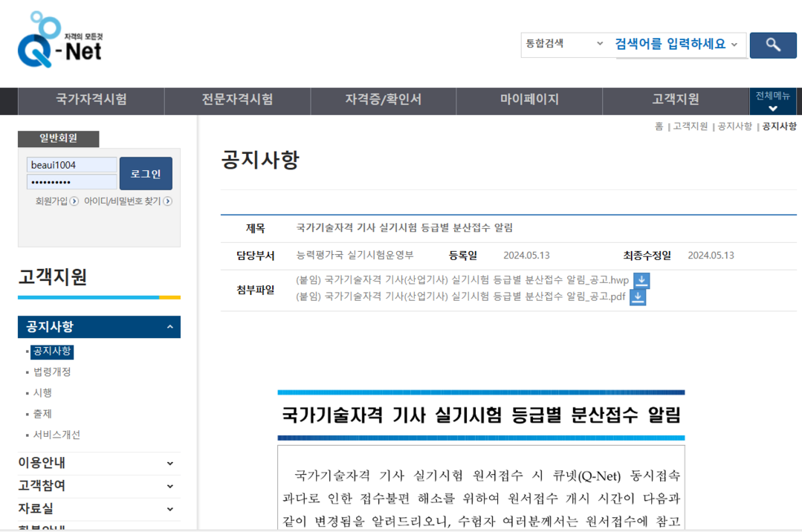Expand the 자료실 sidebar section
Screen dimensions: 802x532
pyautogui.click(x=169, y=509)
